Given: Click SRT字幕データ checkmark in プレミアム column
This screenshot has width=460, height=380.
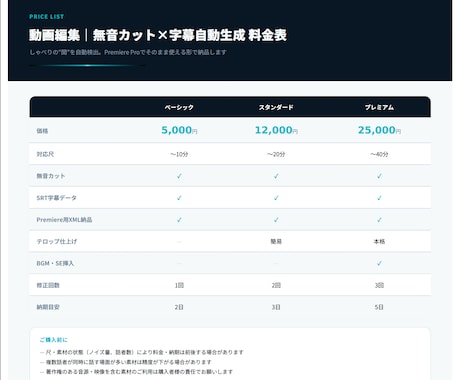Looking at the screenshot, I should click(379, 198).
